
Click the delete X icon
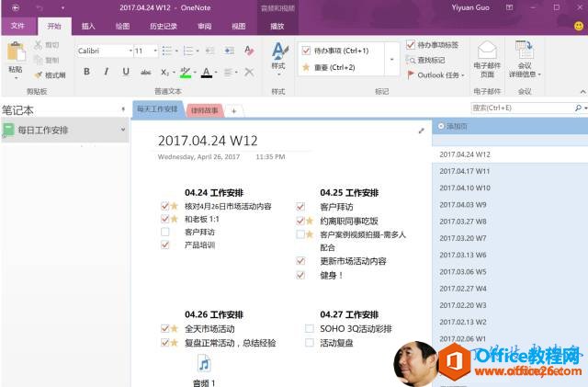pyautogui.click(x=249, y=72)
